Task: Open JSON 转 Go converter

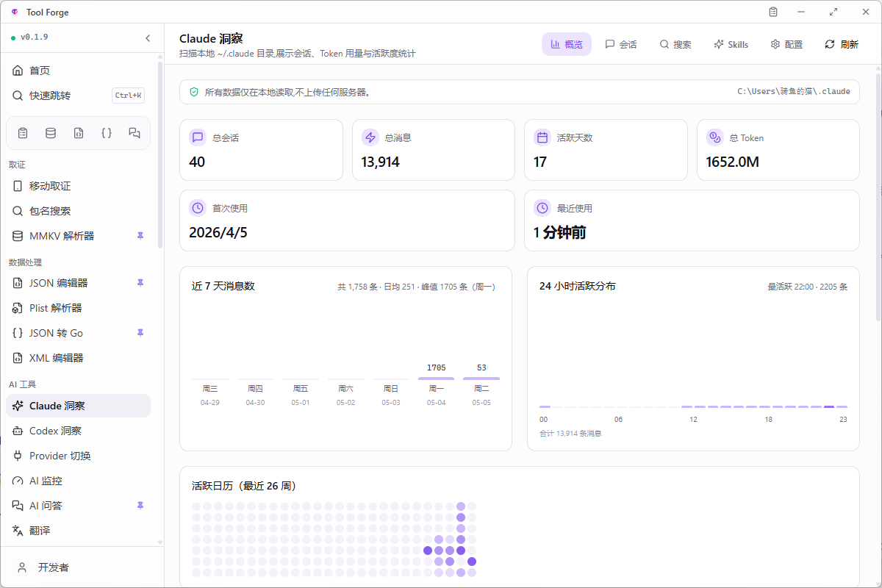Action: (78, 333)
